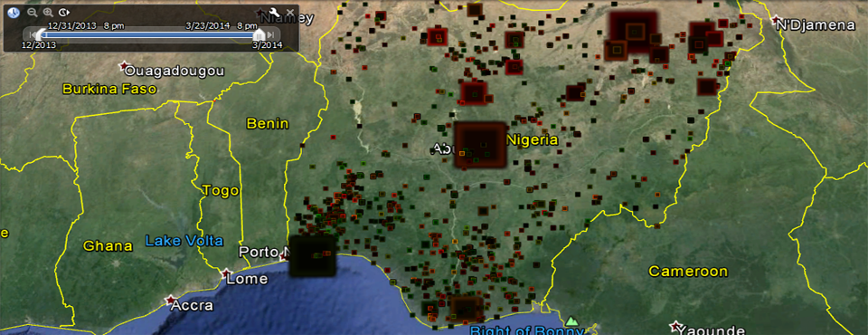Click the left range handle of time slider

pyautogui.click(x=42, y=35)
